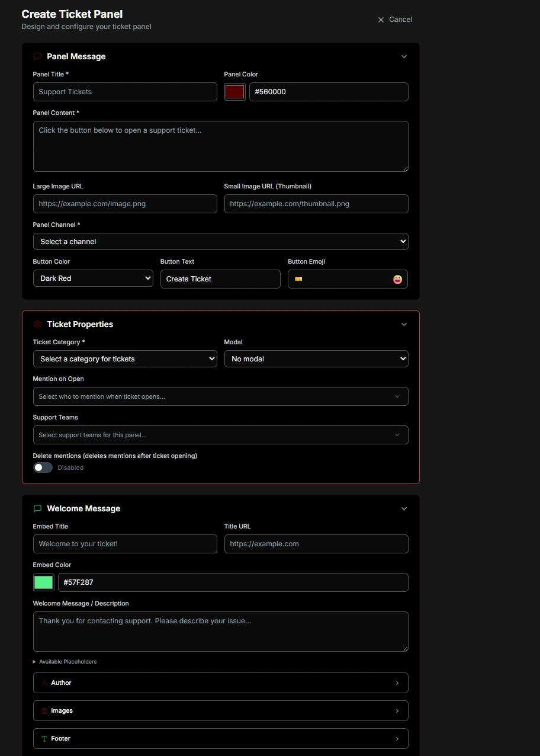
Task: Open the Button Color dropdown showing Dark Red
Action: coord(93,278)
